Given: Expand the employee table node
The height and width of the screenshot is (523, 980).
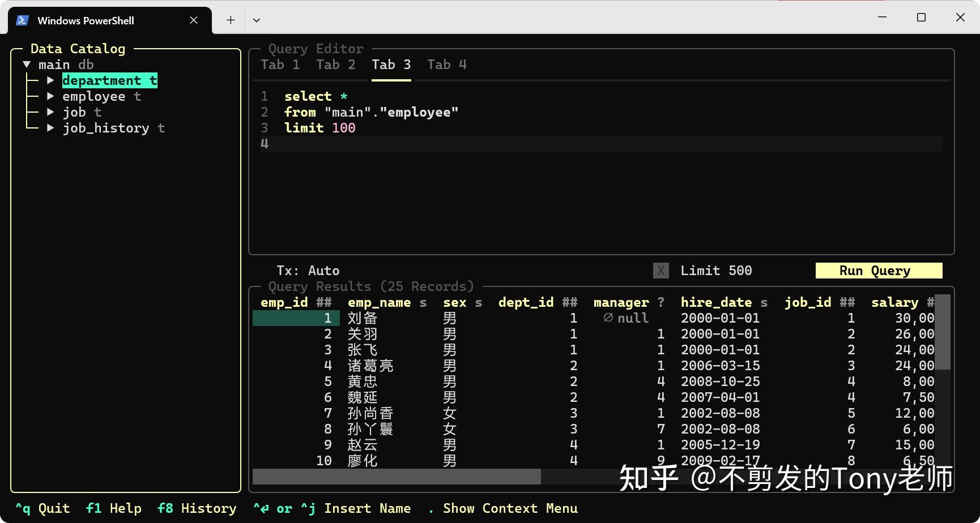Looking at the screenshot, I should (x=50, y=96).
